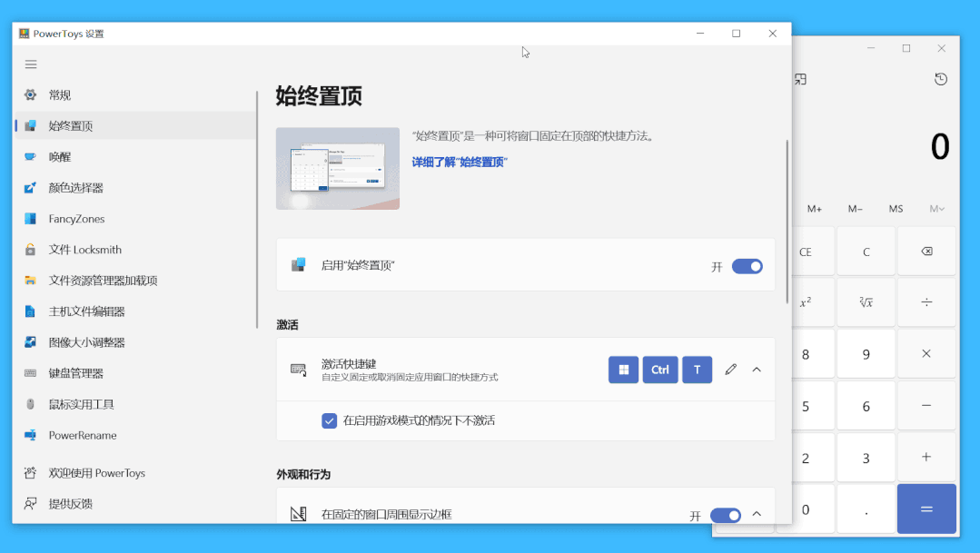Click the 提供反馈 feedback icon
Screen dimensions: 980x553
click(30, 504)
